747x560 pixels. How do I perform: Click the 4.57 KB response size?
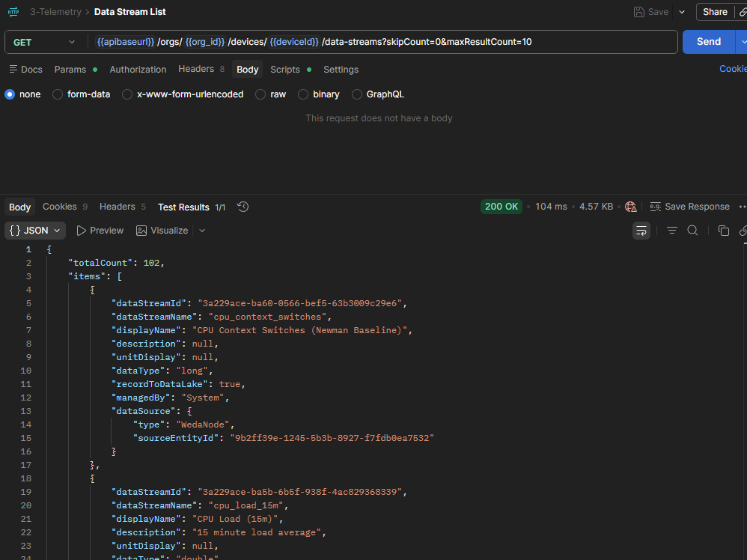pyautogui.click(x=596, y=207)
